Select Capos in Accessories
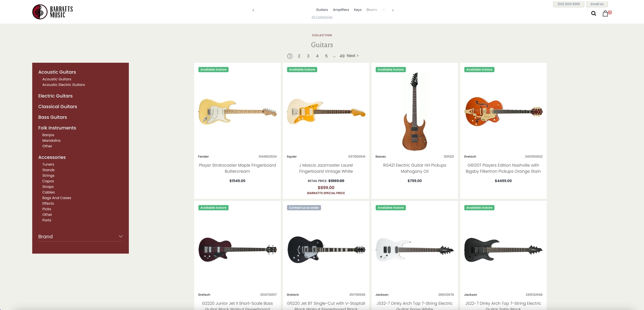This screenshot has height=310, width=644. [48, 181]
